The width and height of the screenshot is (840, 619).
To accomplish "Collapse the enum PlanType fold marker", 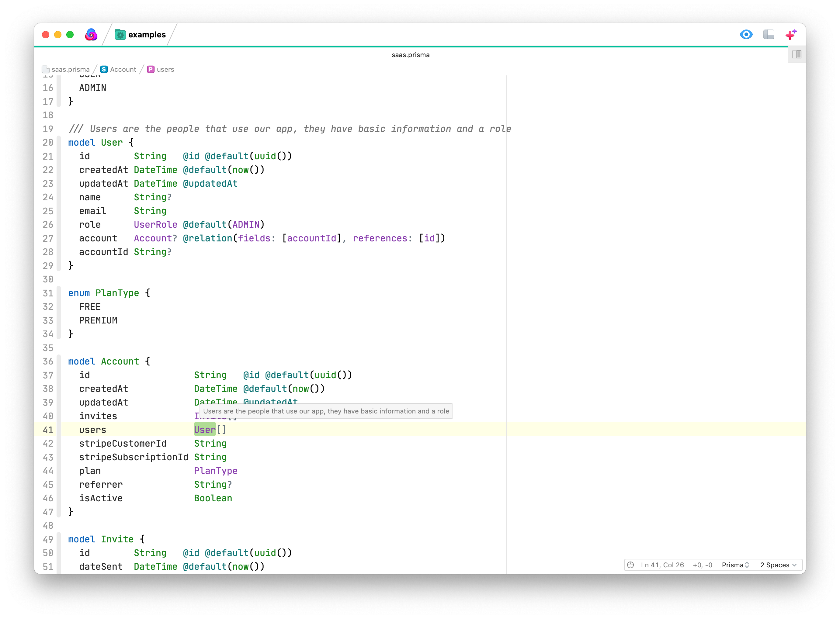I will (59, 293).
